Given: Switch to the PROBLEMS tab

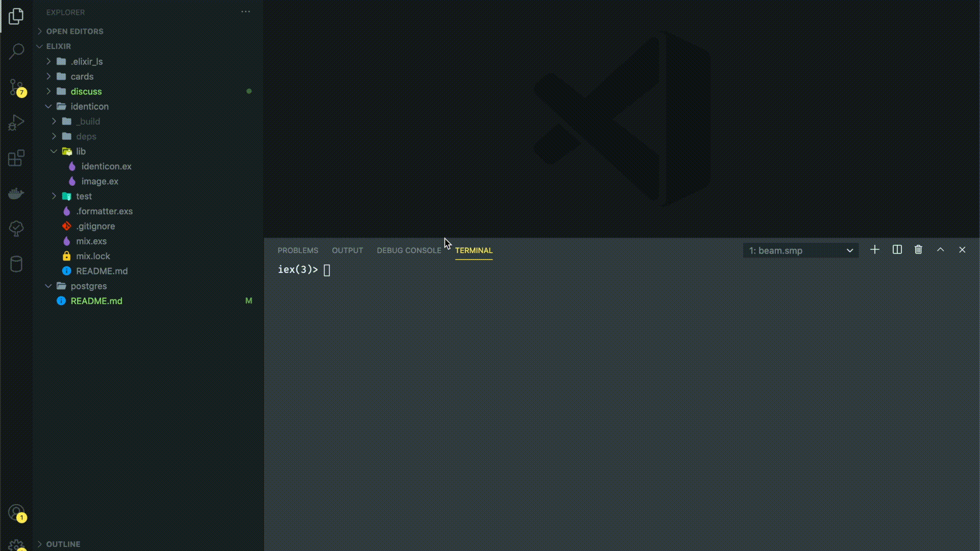Looking at the screenshot, I should (x=298, y=251).
